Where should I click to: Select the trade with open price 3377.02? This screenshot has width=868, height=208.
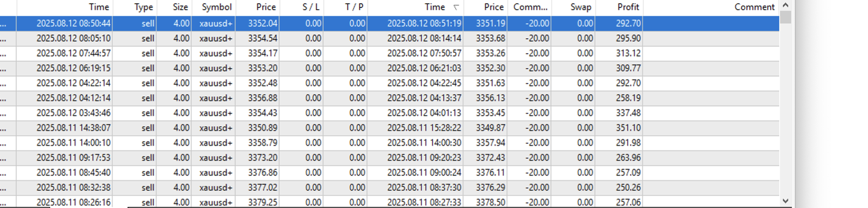pyautogui.click(x=262, y=187)
